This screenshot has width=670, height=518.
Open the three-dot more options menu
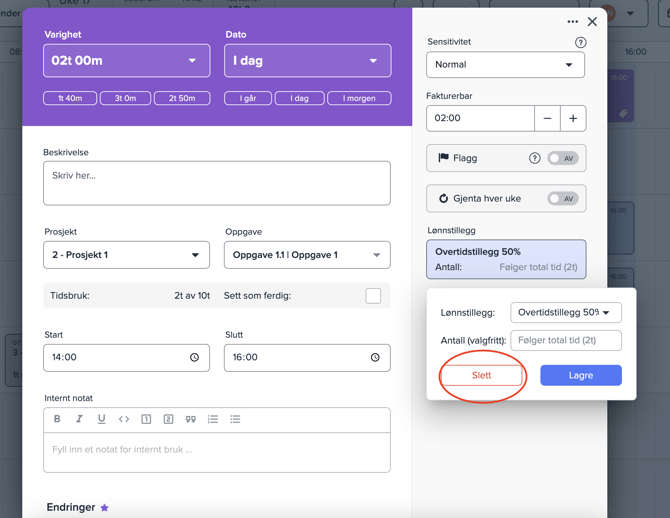tap(572, 21)
